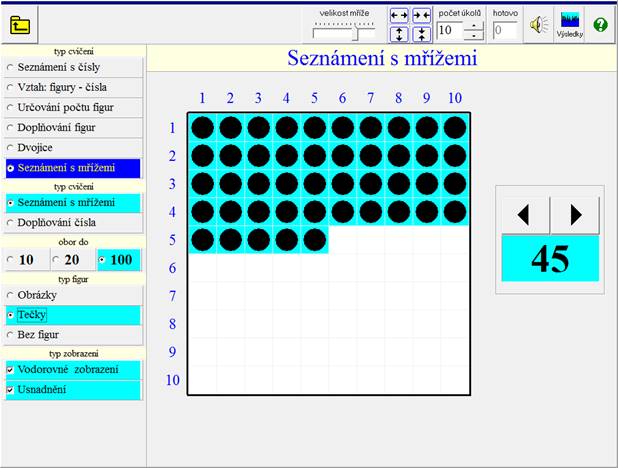
Task: Select exercise Seznámení s čísly
Action: tap(73, 67)
